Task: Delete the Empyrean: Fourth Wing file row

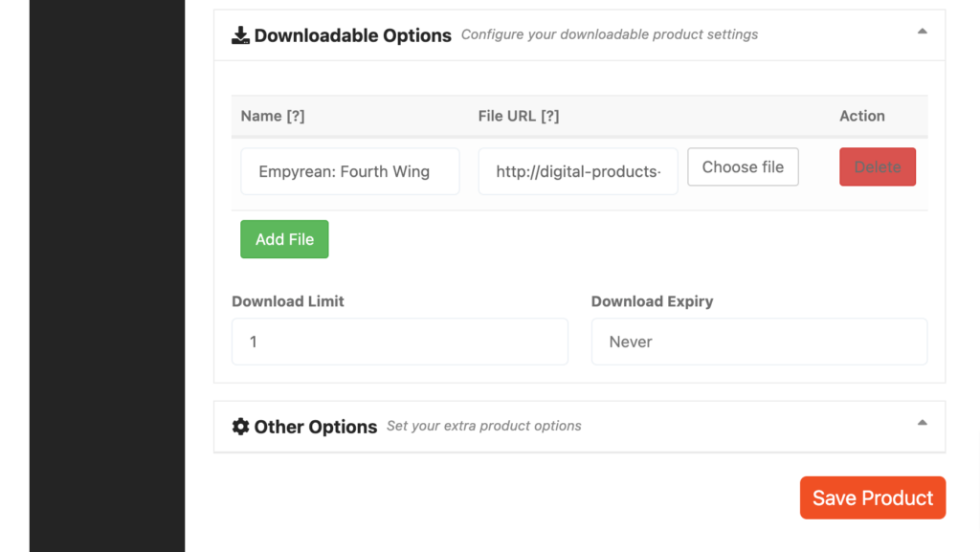Action: (x=877, y=166)
